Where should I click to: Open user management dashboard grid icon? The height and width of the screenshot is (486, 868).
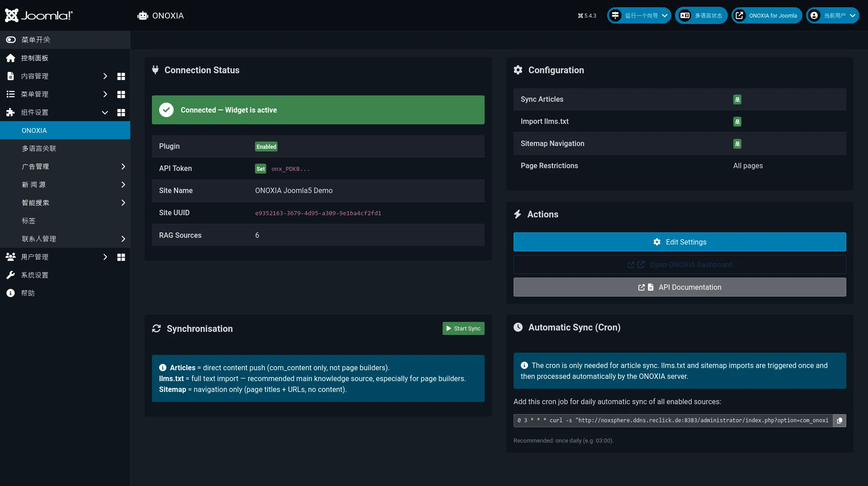coord(121,257)
